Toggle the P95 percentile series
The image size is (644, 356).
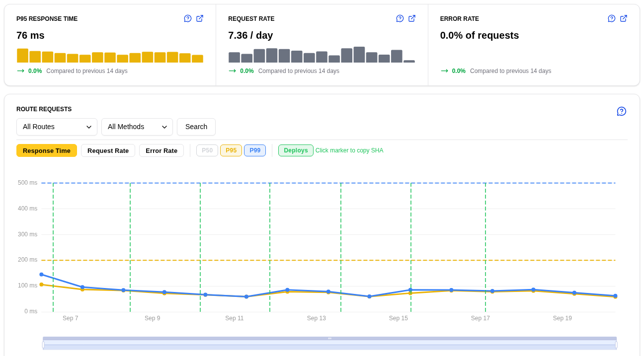click(x=231, y=150)
